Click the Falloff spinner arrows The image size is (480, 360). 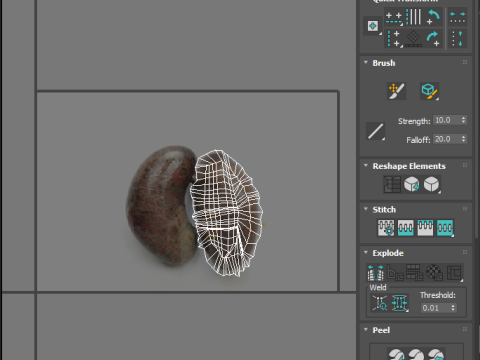tap(463, 139)
